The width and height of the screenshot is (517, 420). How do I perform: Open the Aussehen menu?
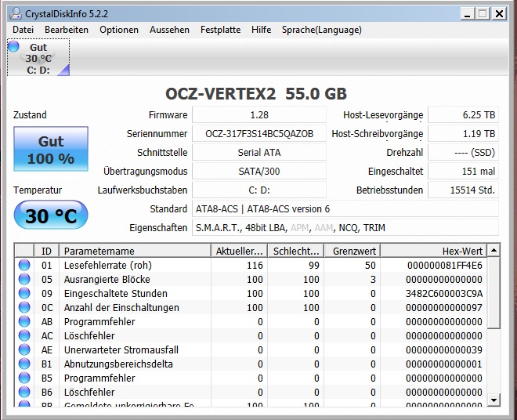click(169, 30)
